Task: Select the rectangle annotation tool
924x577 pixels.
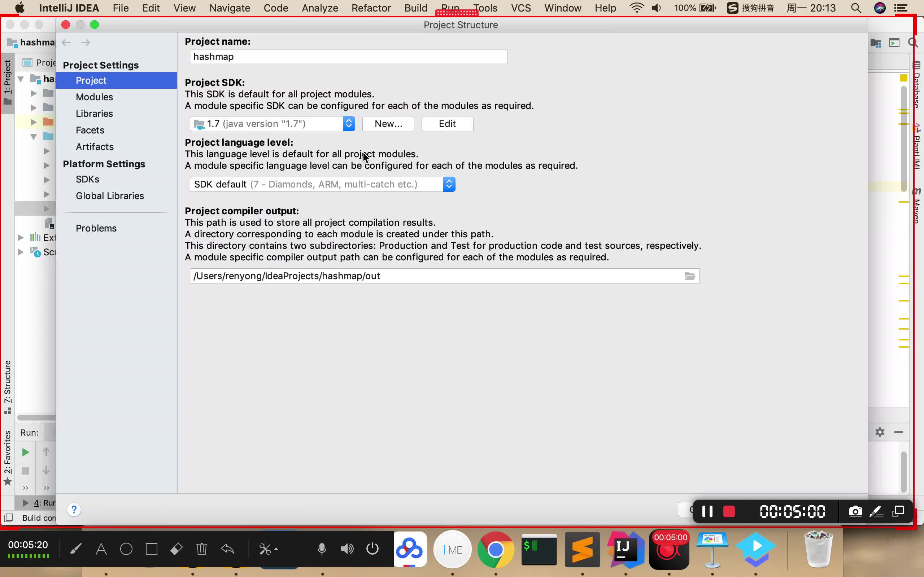Action: 152,549
